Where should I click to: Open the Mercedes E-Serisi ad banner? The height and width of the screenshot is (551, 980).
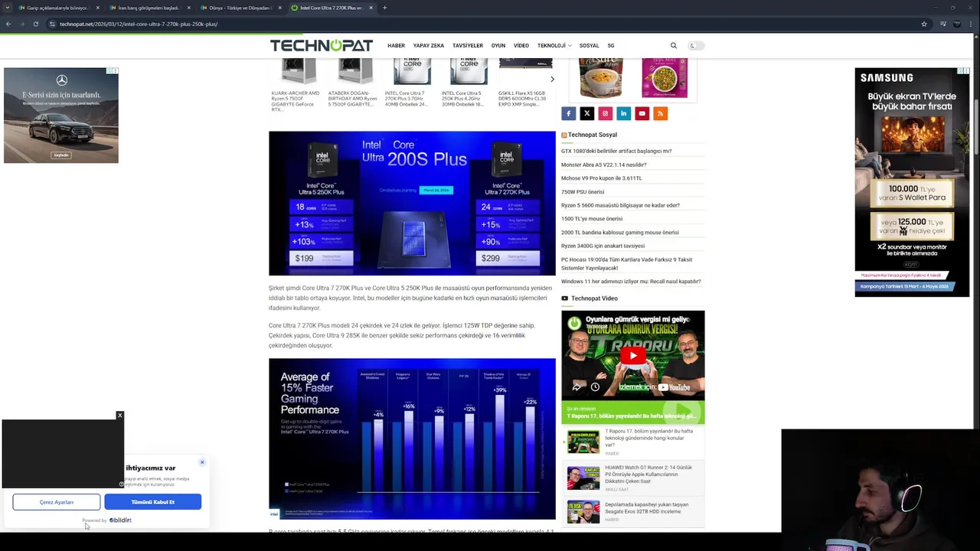click(61, 116)
